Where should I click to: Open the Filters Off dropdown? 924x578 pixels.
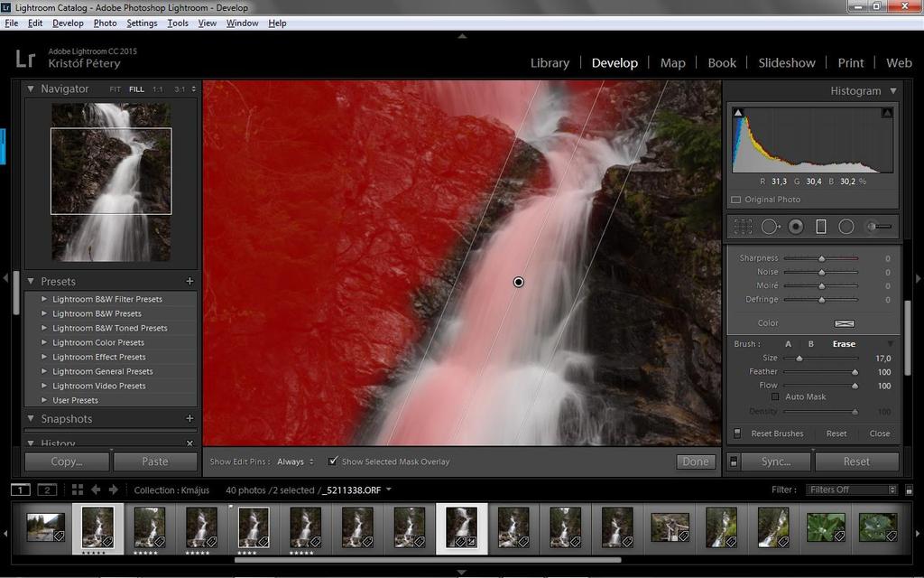point(852,489)
